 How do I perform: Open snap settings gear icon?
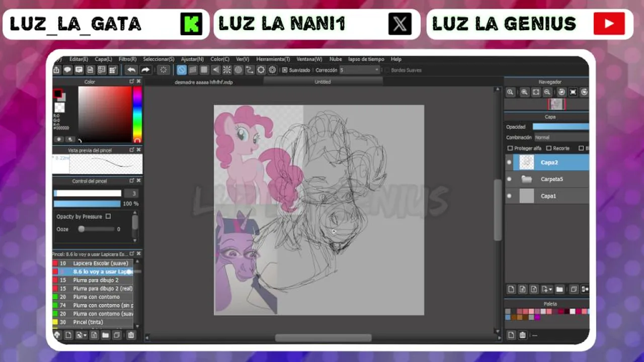pos(272,70)
